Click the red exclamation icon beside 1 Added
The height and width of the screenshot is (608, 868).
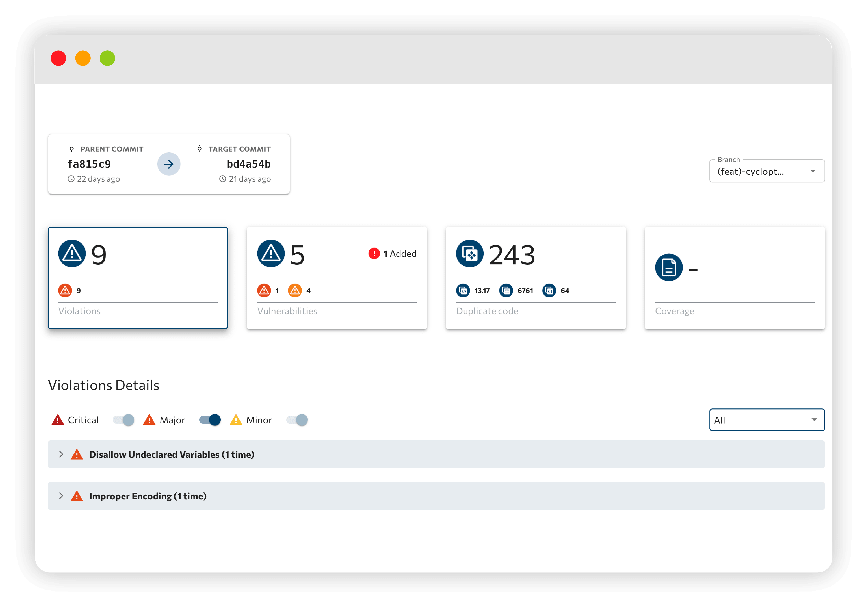(x=374, y=253)
